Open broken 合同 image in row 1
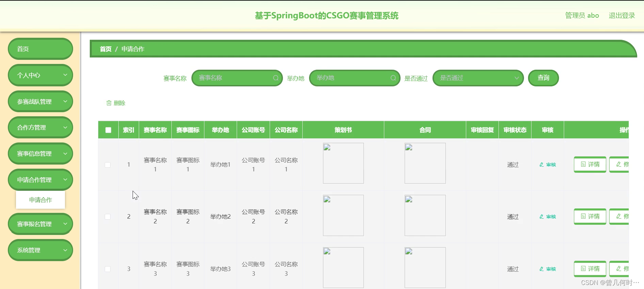644x289 pixels. 425,163
